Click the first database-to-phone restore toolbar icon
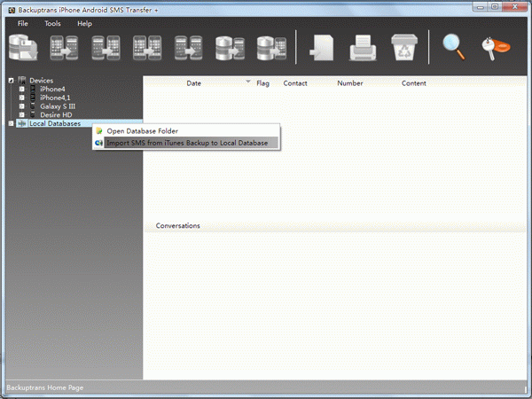 coord(230,48)
